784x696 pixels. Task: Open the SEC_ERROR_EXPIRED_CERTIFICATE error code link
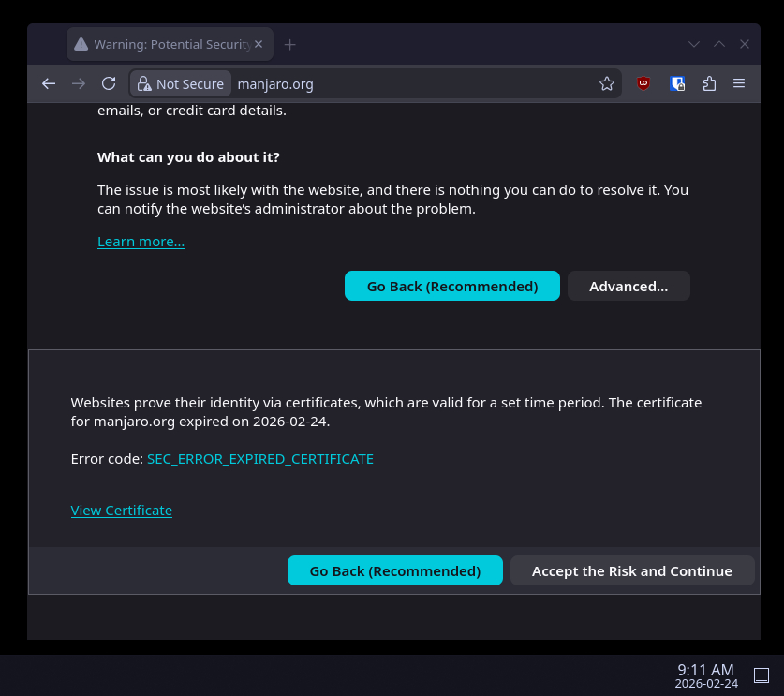click(x=259, y=459)
